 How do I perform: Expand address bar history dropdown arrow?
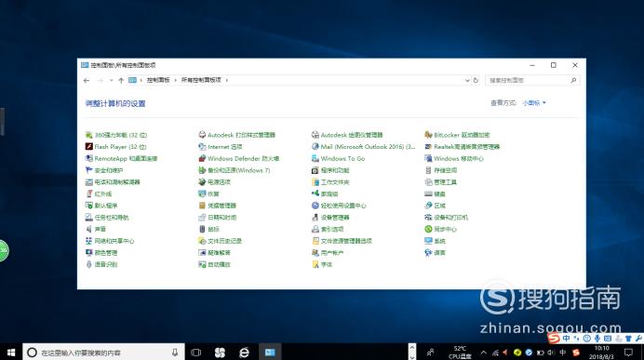467,80
